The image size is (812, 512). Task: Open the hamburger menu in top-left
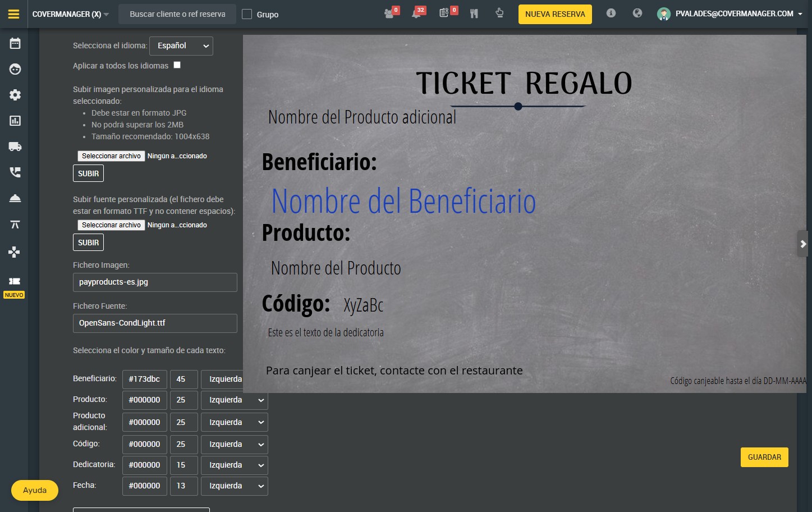pos(13,14)
